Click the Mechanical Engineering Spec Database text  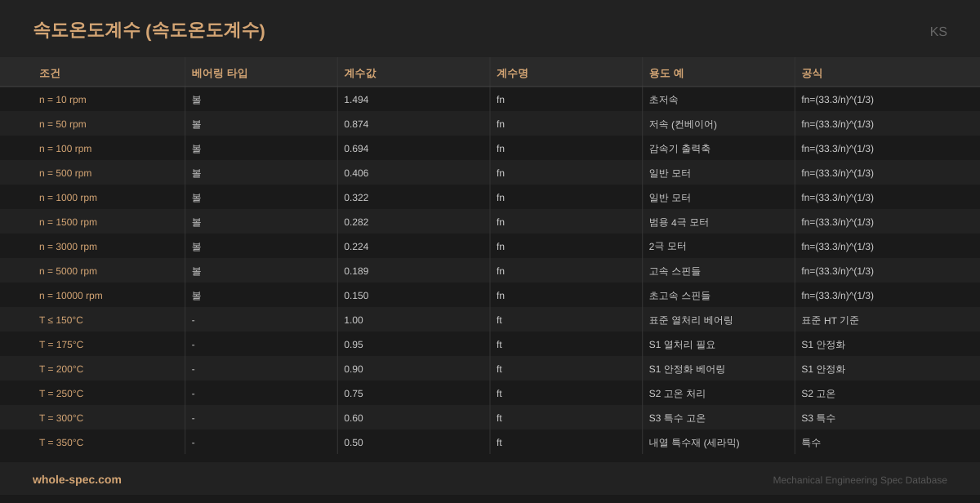point(860,480)
